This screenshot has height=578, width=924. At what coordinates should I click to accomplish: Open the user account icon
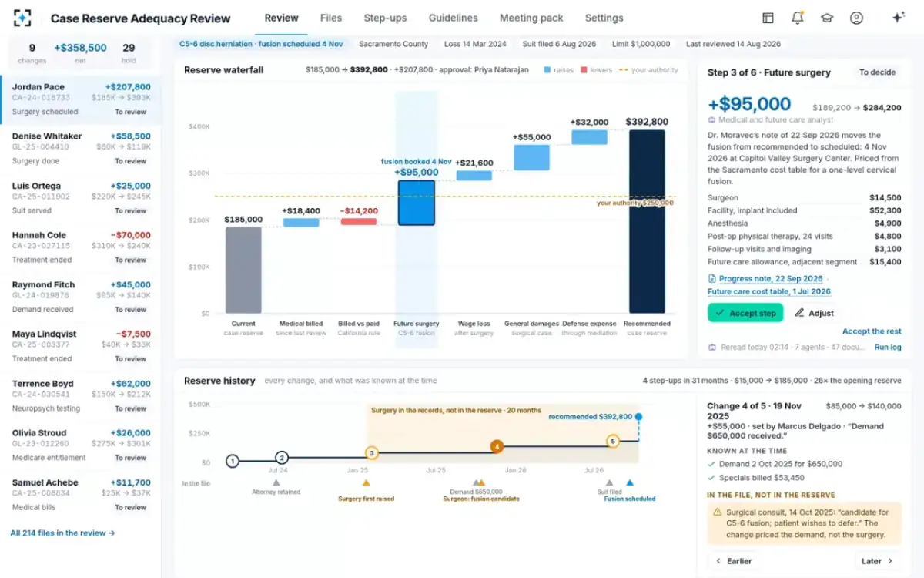point(856,18)
